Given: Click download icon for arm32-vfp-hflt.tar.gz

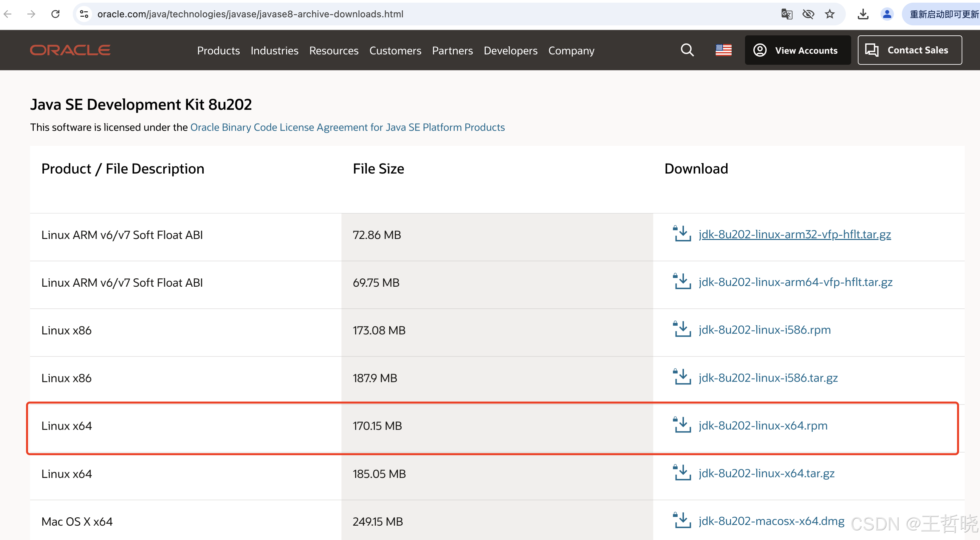Looking at the screenshot, I should tap(682, 234).
